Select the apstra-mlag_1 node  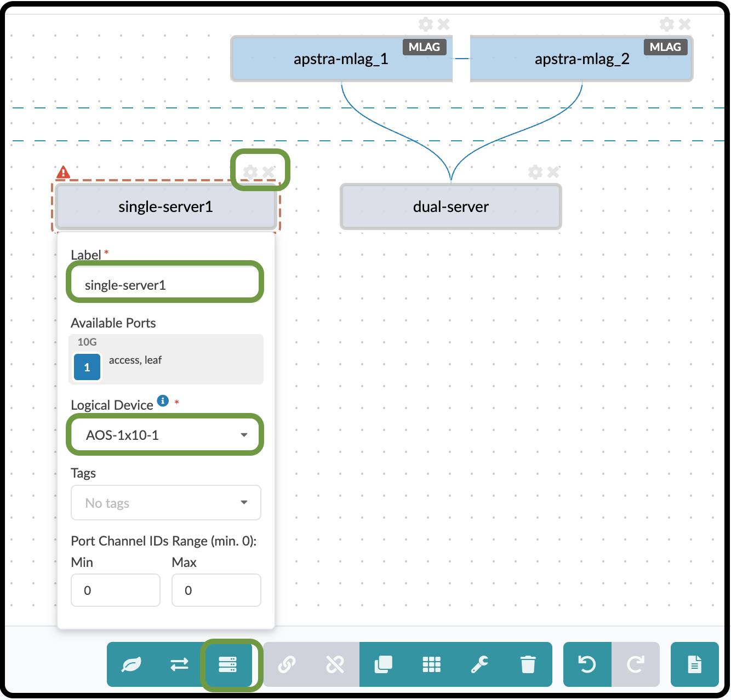coord(341,59)
